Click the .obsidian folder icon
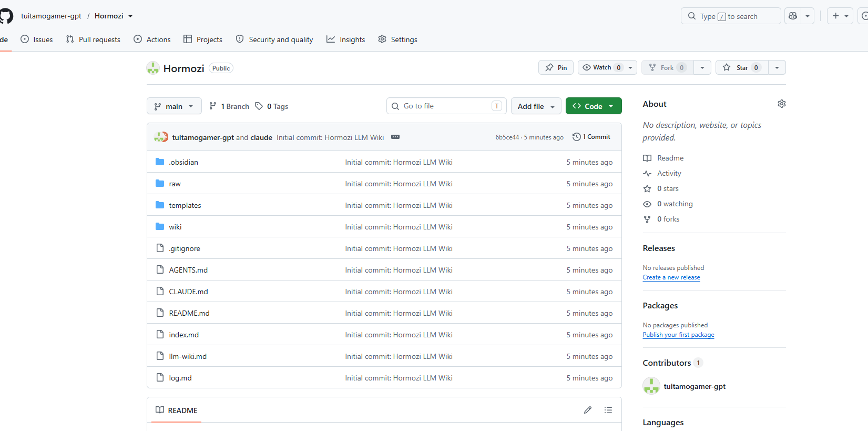Screen dimensions: 868x431 pos(160,162)
